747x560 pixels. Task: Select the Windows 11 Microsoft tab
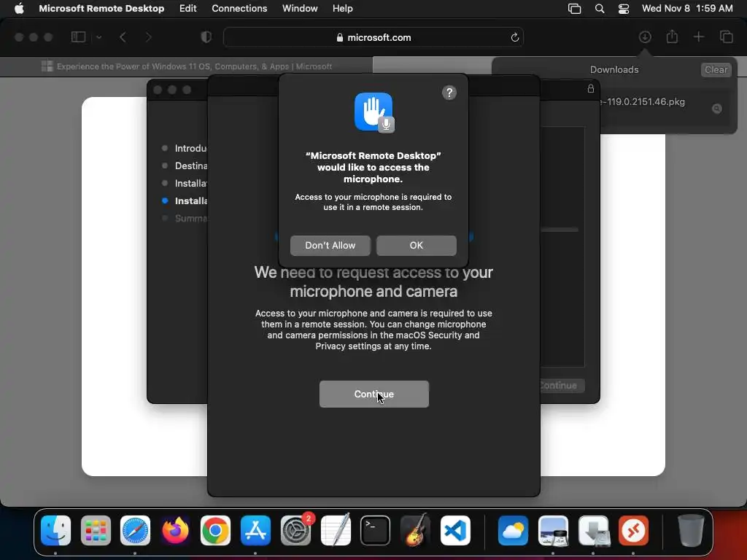(x=186, y=66)
